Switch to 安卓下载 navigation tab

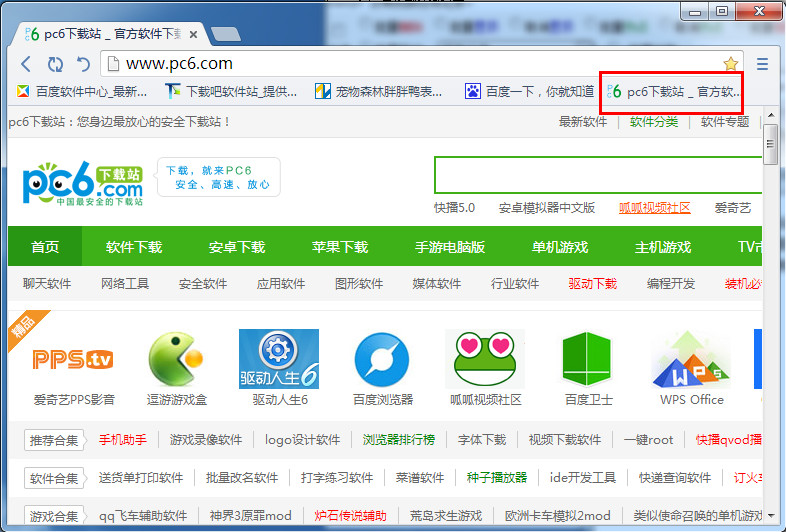point(237,247)
